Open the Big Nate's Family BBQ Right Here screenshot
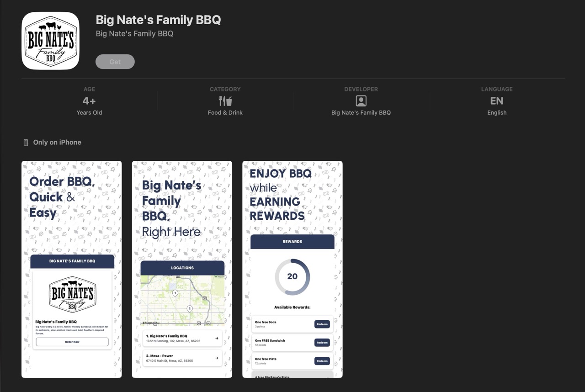Screen dimensions: 585x392 pyautogui.click(x=182, y=269)
